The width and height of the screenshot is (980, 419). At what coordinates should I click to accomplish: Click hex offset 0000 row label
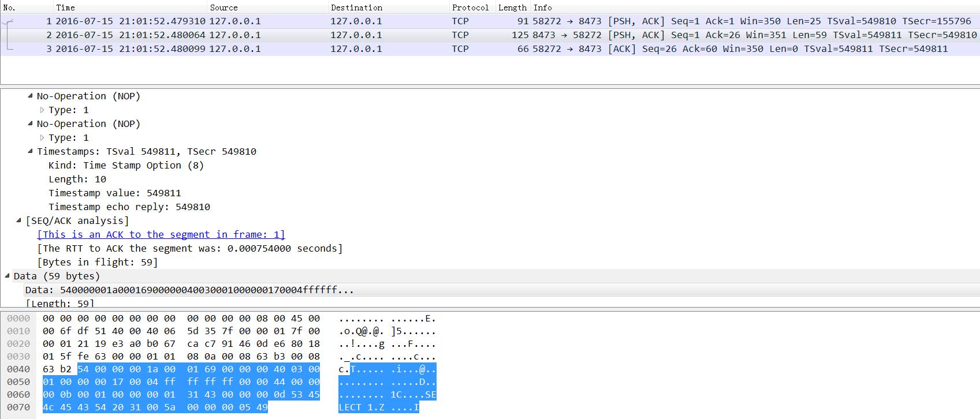[18, 319]
